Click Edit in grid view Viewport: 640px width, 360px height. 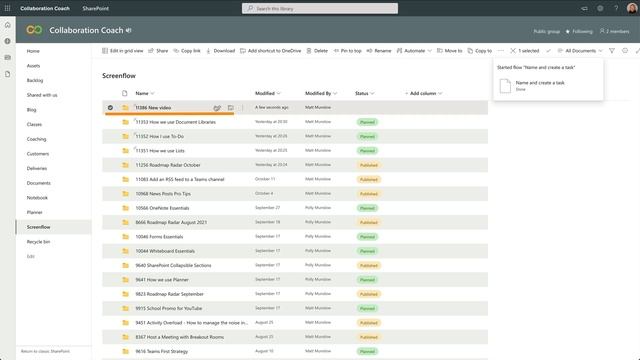122,51
